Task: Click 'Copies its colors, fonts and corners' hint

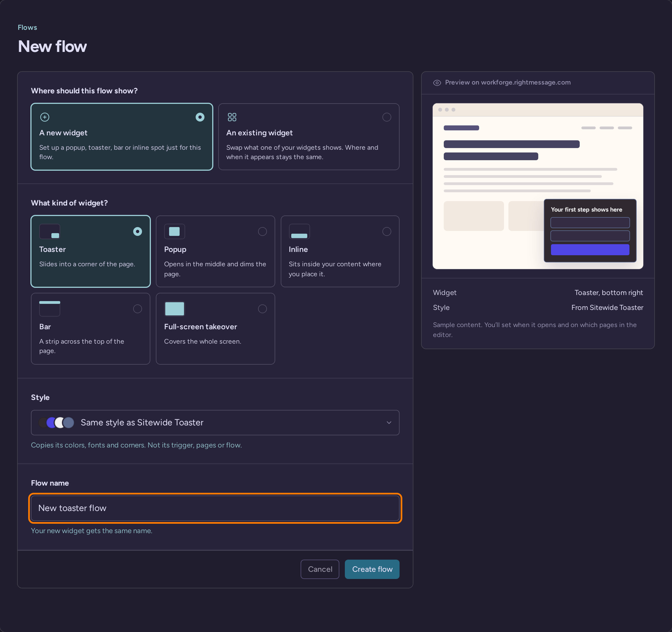Action: (136, 445)
